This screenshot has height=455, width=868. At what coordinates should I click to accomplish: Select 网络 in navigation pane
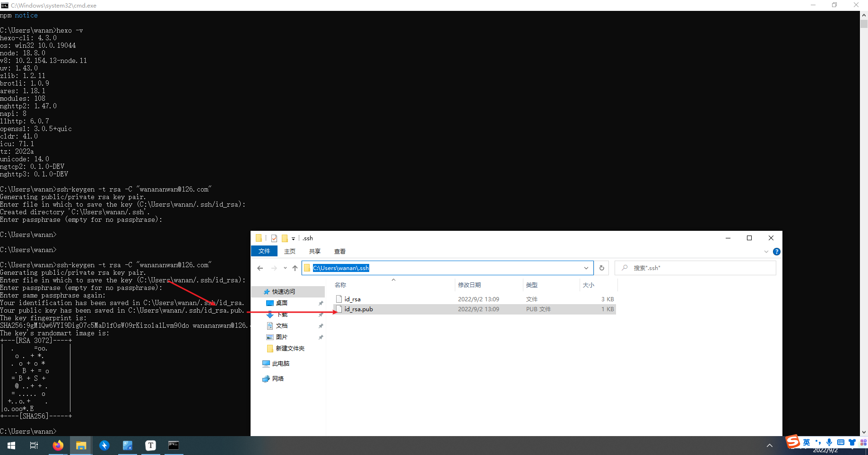point(278,379)
